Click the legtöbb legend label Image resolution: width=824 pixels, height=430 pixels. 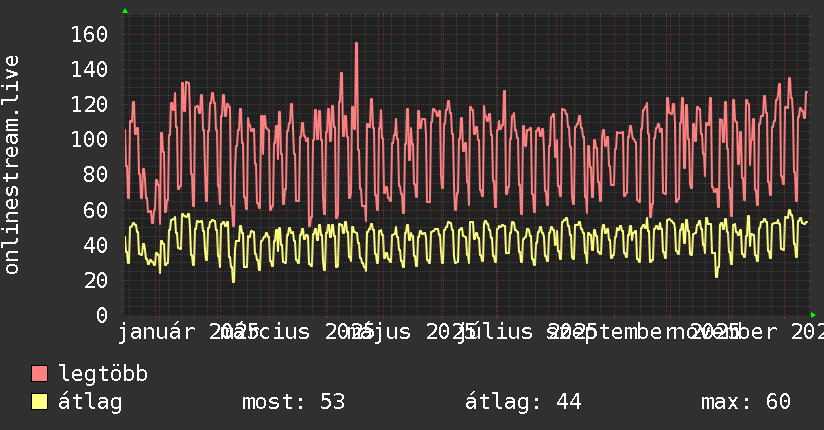[x=103, y=374]
